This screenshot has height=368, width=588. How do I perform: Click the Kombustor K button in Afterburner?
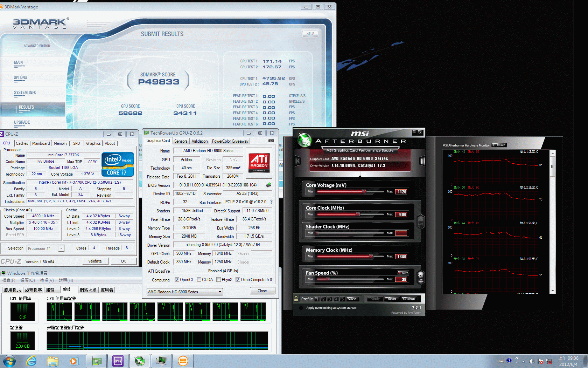pos(298,161)
